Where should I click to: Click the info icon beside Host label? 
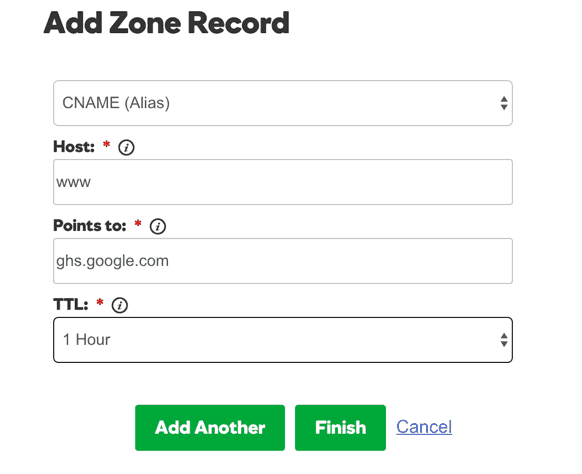click(x=126, y=147)
